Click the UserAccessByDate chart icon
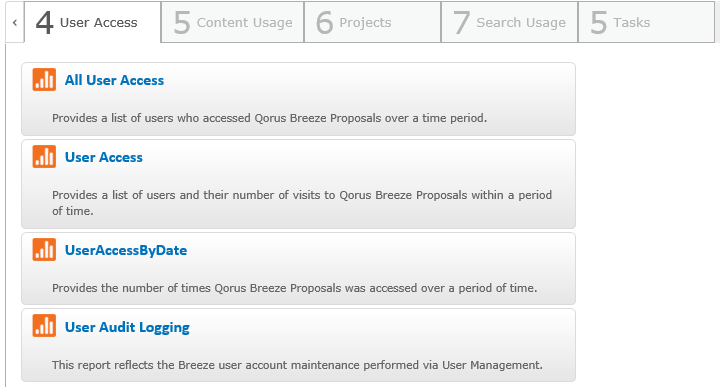The image size is (720, 387). 44,249
